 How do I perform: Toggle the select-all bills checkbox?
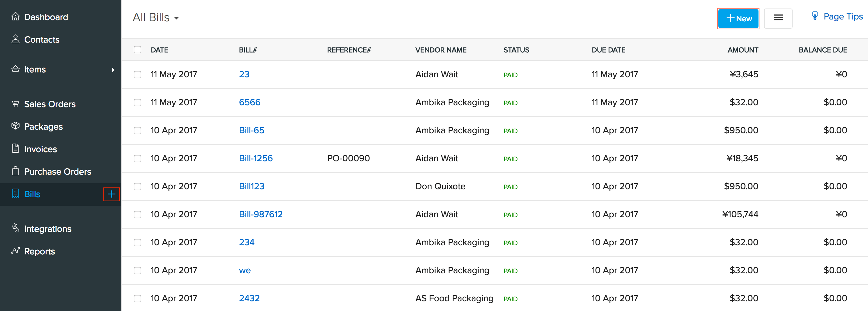coord(137,50)
